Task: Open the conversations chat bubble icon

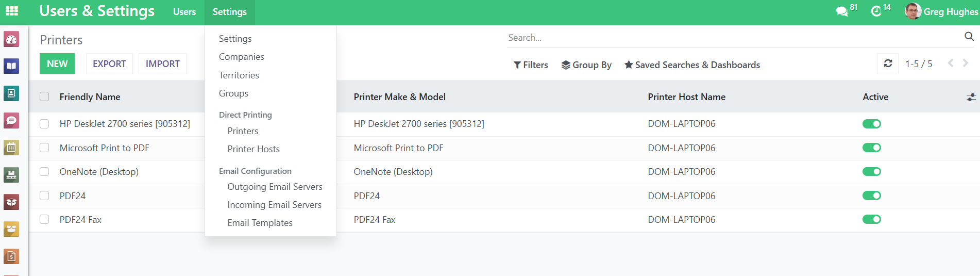Action: (841, 11)
